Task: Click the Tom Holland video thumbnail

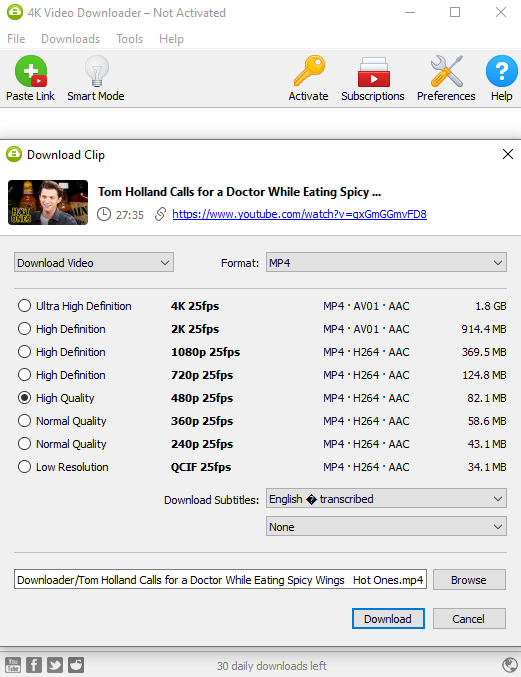Action: [x=48, y=202]
